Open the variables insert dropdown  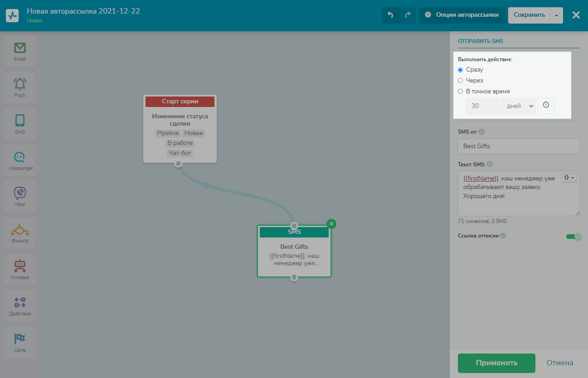[x=569, y=178]
